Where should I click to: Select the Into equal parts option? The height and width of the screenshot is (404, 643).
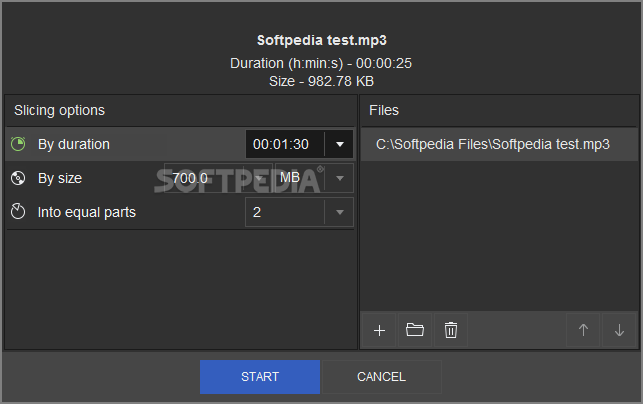180,212
